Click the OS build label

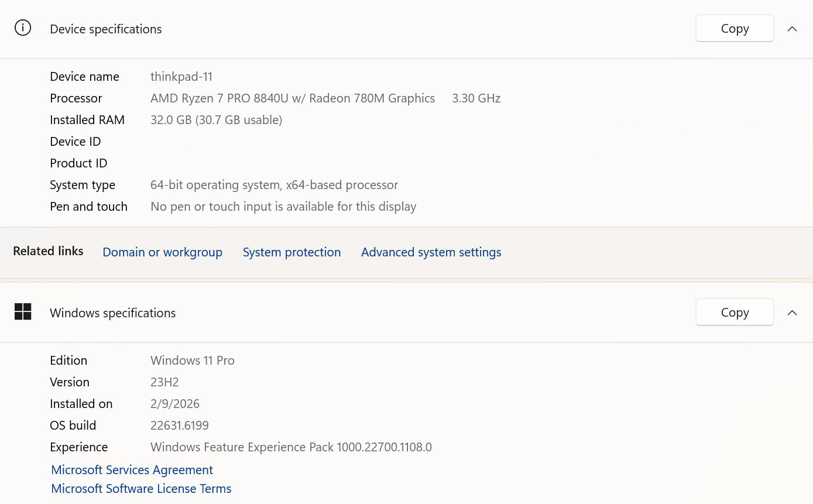pos(73,425)
